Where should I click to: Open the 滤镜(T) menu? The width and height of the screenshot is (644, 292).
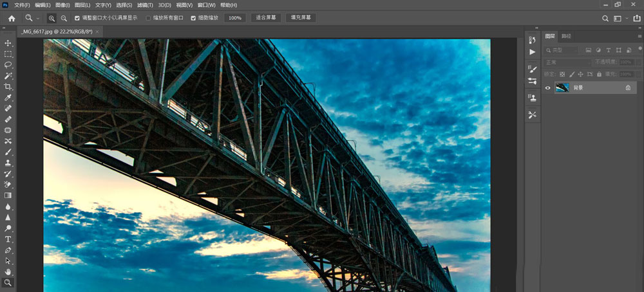143,5
